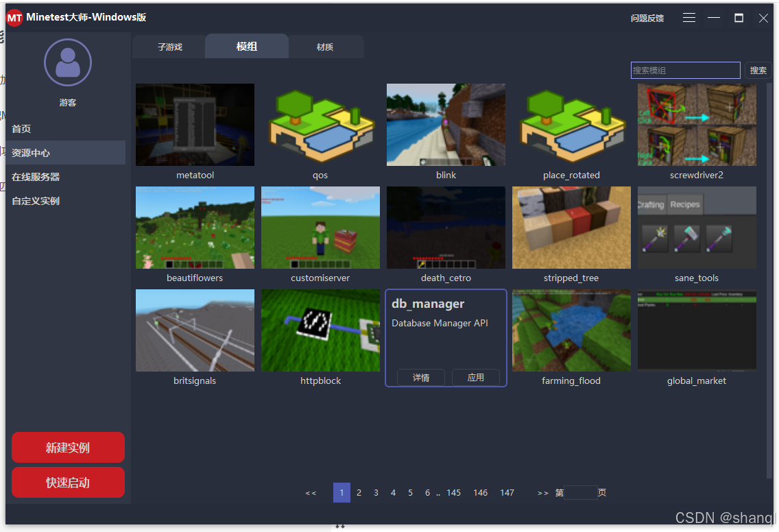Click the db_manager title text
The image size is (779, 532).
pos(428,304)
